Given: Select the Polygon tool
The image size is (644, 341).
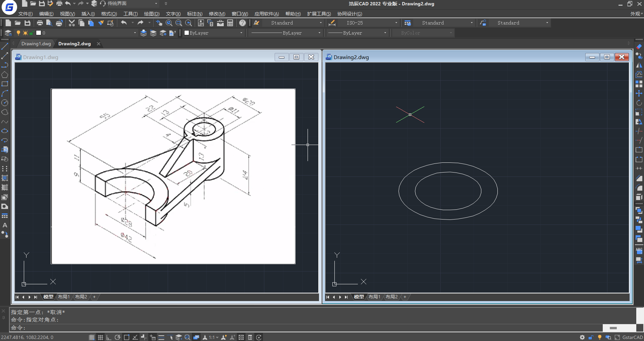Looking at the screenshot, I should point(5,75).
